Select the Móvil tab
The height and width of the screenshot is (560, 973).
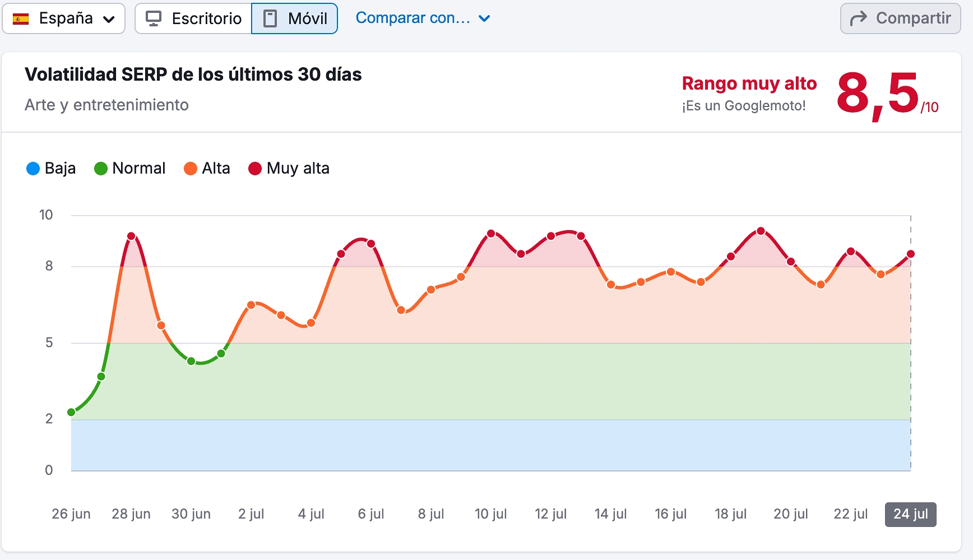[294, 18]
